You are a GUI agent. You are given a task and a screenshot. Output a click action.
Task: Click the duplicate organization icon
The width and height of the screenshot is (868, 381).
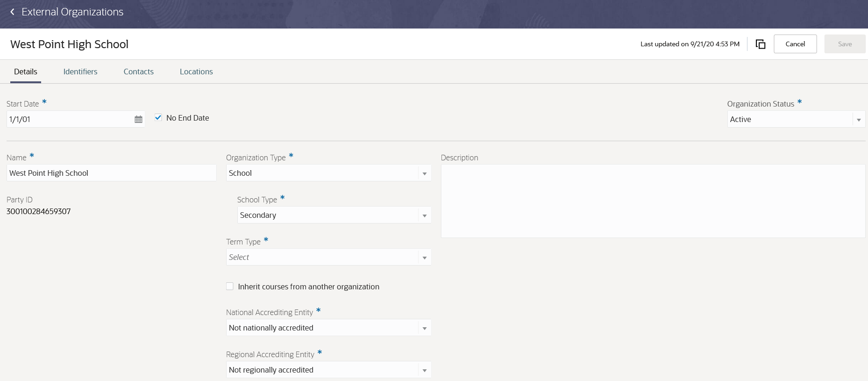point(761,44)
